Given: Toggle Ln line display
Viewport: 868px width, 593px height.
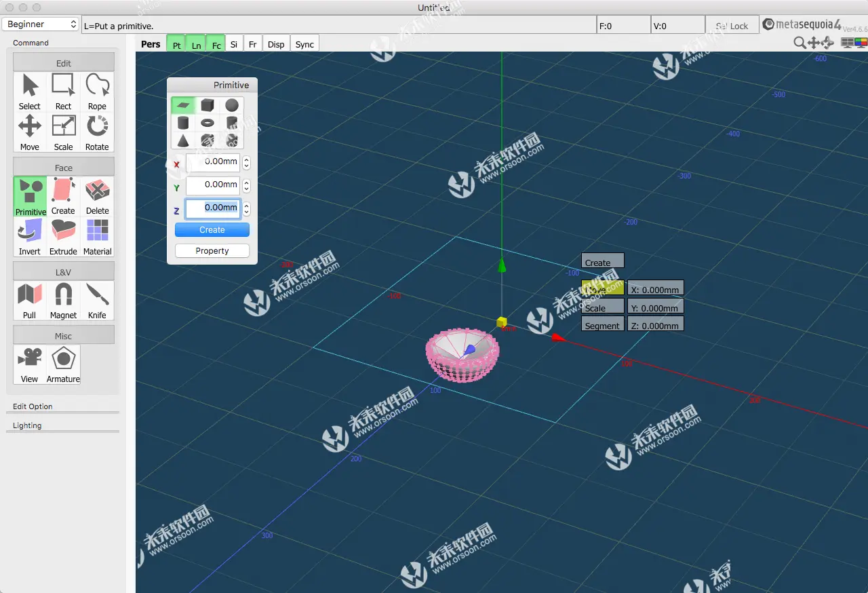Looking at the screenshot, I should (x=196, y=44).
